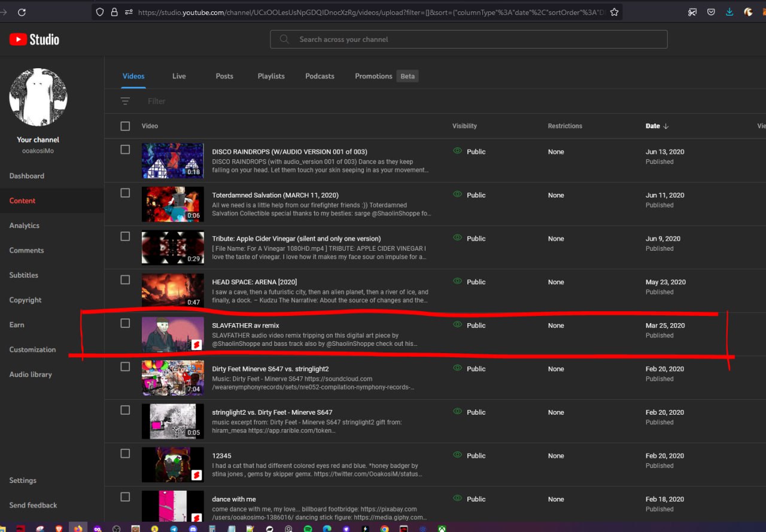766x532 pixels.
Task: Click the Dirty Feet Minerve S647 thumbnail
Action: coord(172,378)
